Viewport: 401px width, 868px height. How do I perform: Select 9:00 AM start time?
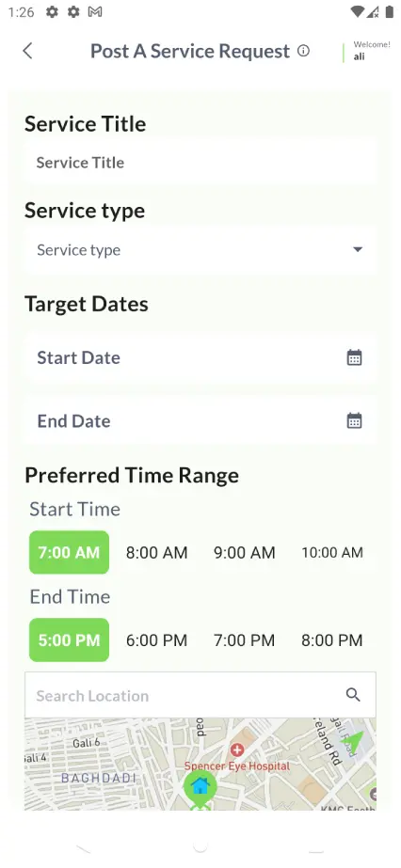[244, 552]
